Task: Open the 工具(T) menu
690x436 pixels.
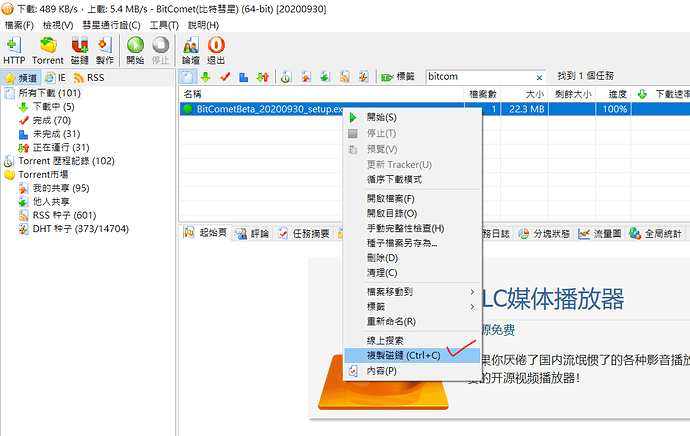Action: click(164, 25)
